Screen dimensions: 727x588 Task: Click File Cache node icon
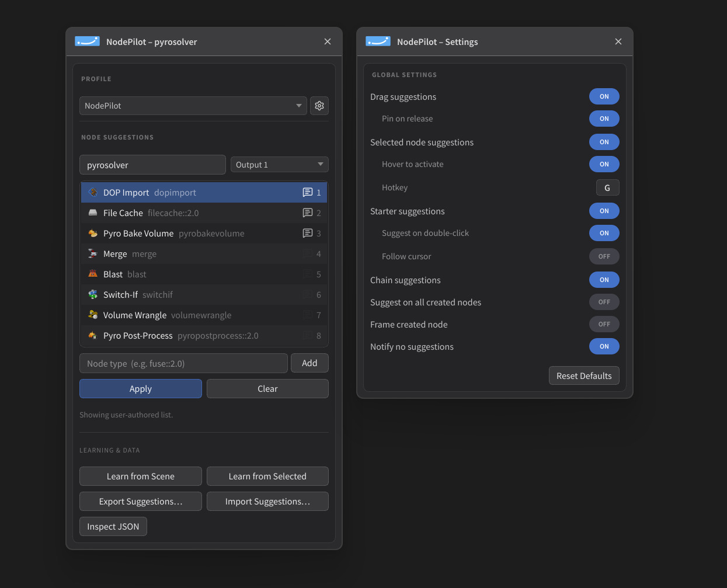click(x=93, y=213)
